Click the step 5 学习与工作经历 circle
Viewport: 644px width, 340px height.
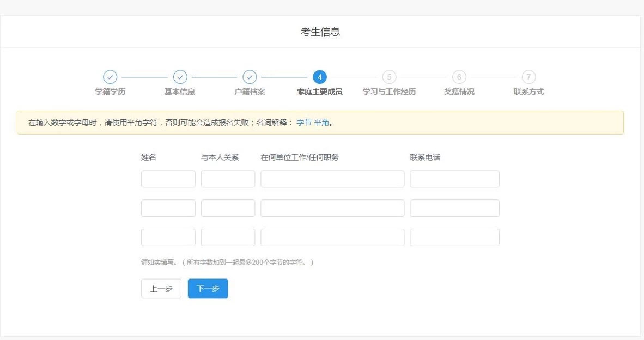point(389,77)
